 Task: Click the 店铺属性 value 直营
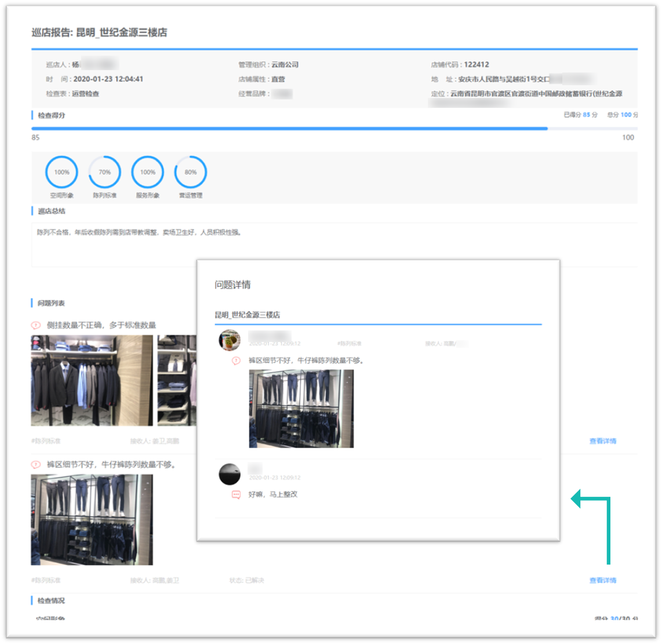pos(278,79)
